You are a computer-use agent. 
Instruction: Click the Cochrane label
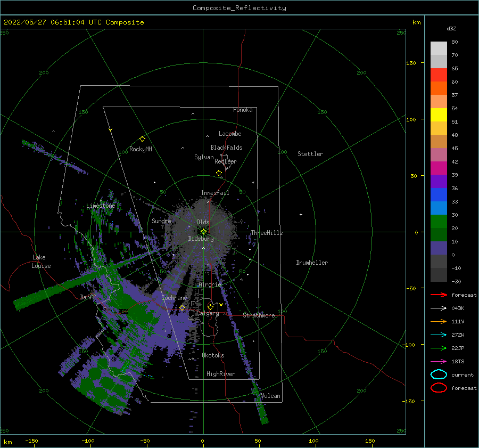coord(174,298)
